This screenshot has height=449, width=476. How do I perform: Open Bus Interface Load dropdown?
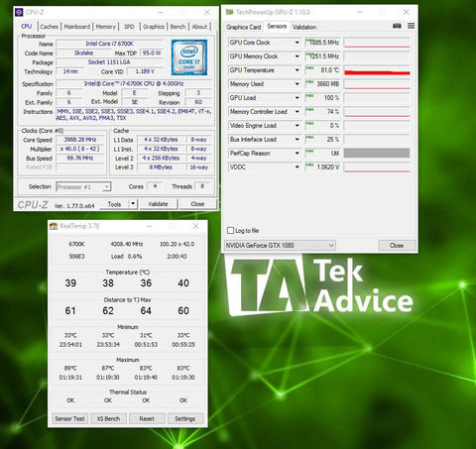tap(297, 140)
